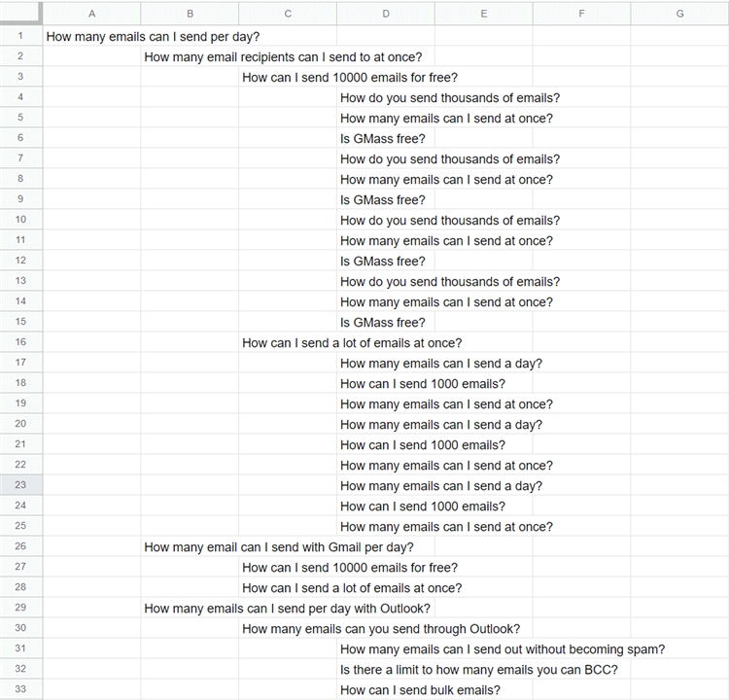Viewport: 729px width, 700px height.
Task: Click the row 16 header number
Action: click(20, 342)
